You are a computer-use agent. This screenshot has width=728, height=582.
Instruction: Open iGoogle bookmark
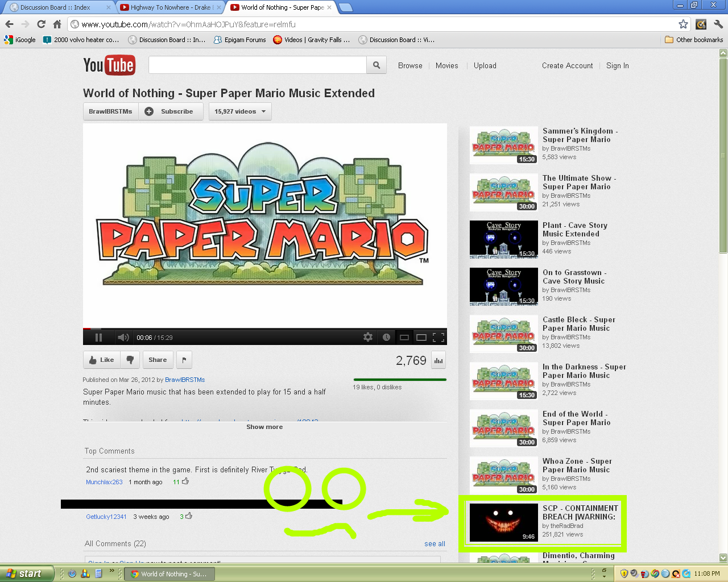20,40
